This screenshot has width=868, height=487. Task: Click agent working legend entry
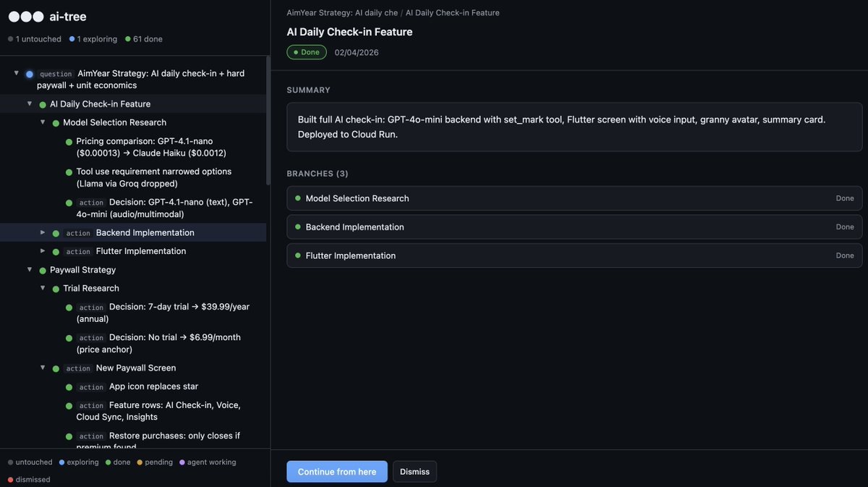click(x=208, y=462)
